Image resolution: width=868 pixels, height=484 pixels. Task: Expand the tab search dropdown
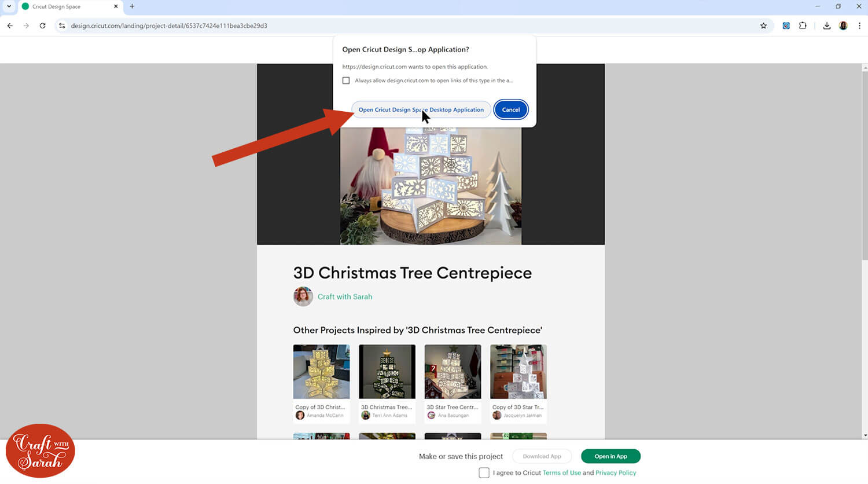pos(9,6)
